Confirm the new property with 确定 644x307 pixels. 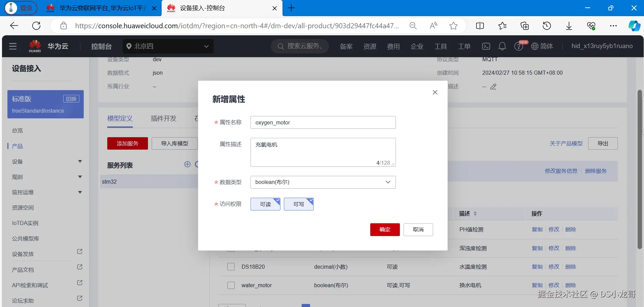(x=385, y=230)
